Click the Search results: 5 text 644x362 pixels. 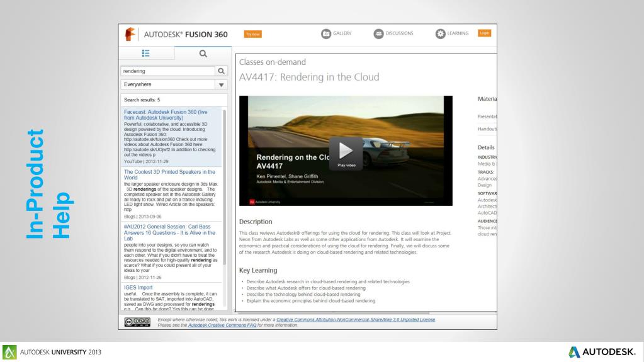(x=142, y=100)
